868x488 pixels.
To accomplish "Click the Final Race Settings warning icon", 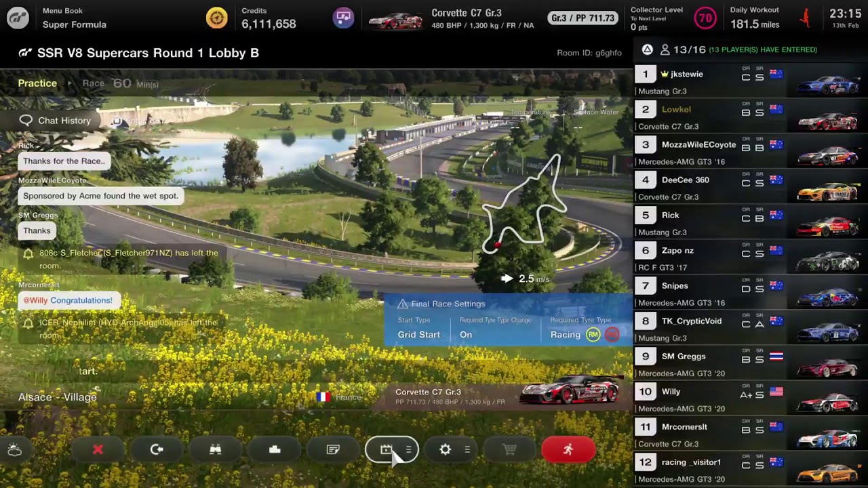I will pyautogui.click(x=403, y=304).
